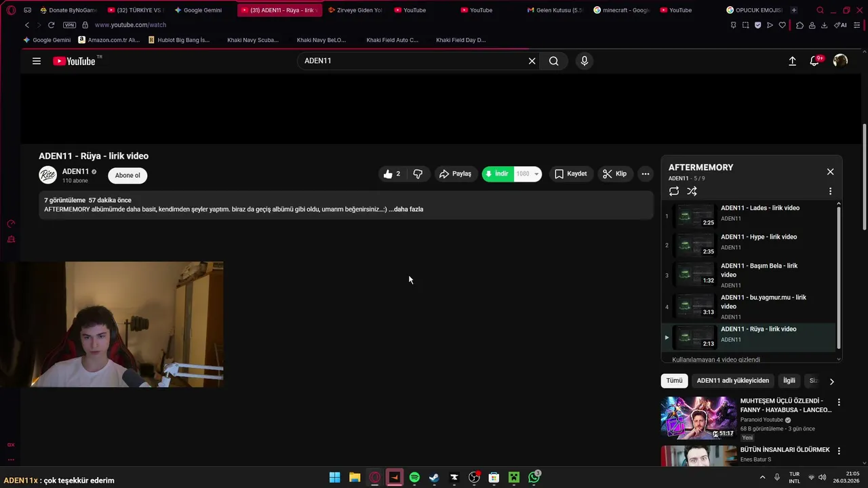This screenshot has width=868, height=488.
Task: Open the YouTube guide hamburger menu
Action: (37, 61)
